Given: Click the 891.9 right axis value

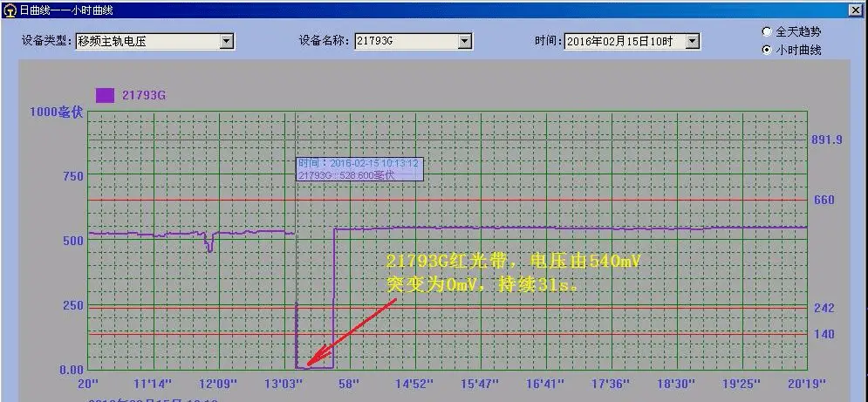Looking at the screenshot, I should (x=827, y=140).
